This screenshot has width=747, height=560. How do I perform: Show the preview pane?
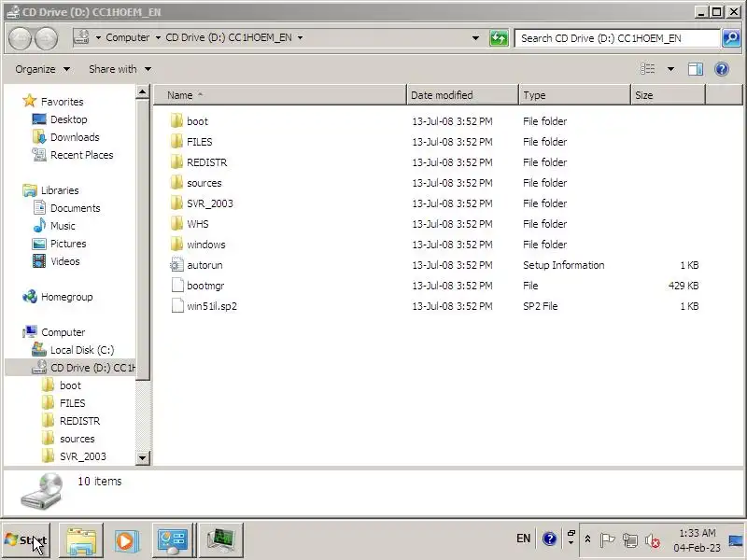(696, 69)
